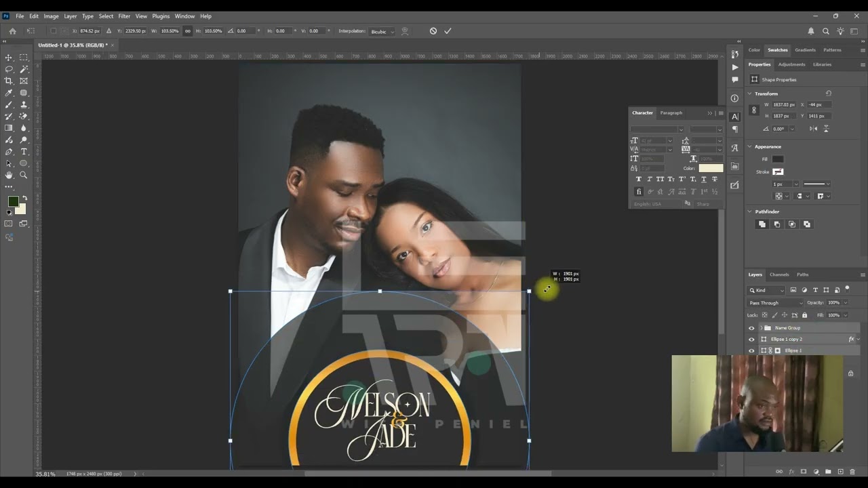Select the Hand tool
Image resolution: width=868 pixels, height=488 pixels.
click(9, 175)
